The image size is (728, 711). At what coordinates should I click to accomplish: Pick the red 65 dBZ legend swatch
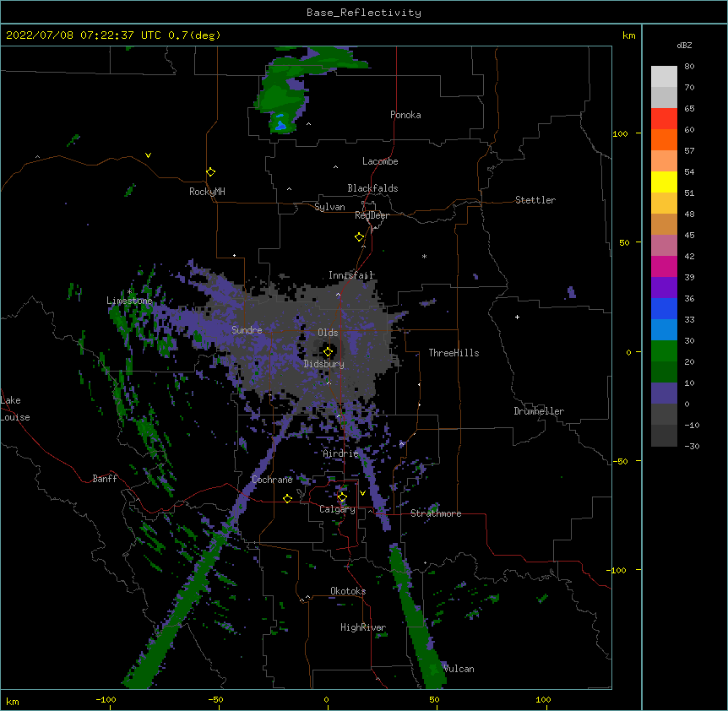click(x=664, y=119)
